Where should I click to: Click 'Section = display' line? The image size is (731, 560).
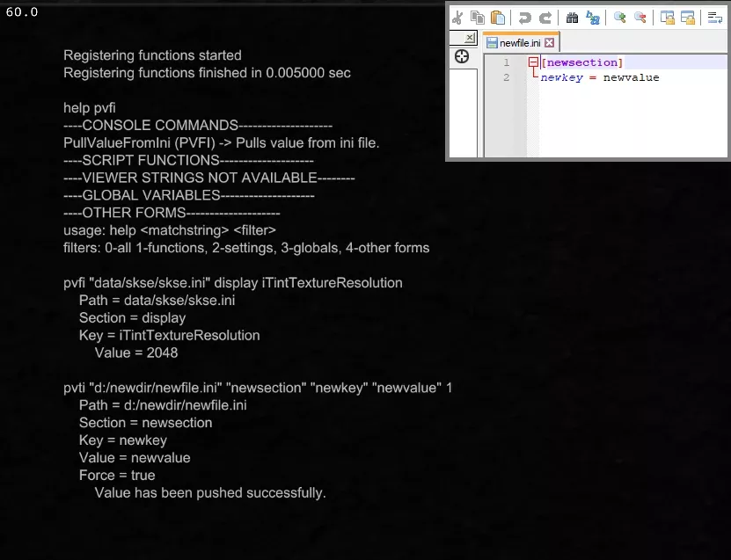pos(133,317)
